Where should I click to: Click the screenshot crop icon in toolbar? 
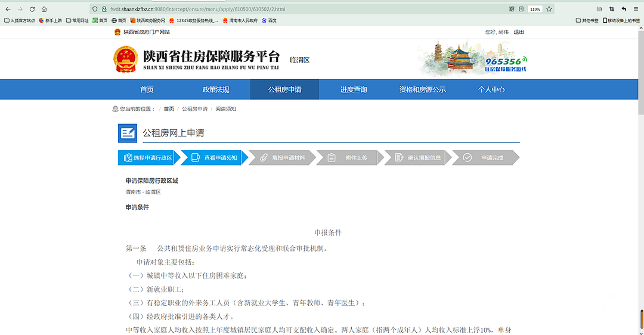tap(612, 9)
